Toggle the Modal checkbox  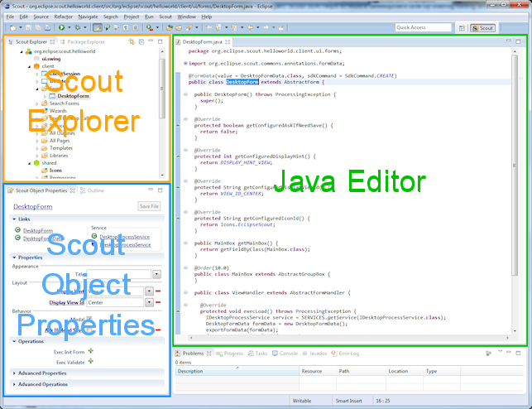point(89,319)
